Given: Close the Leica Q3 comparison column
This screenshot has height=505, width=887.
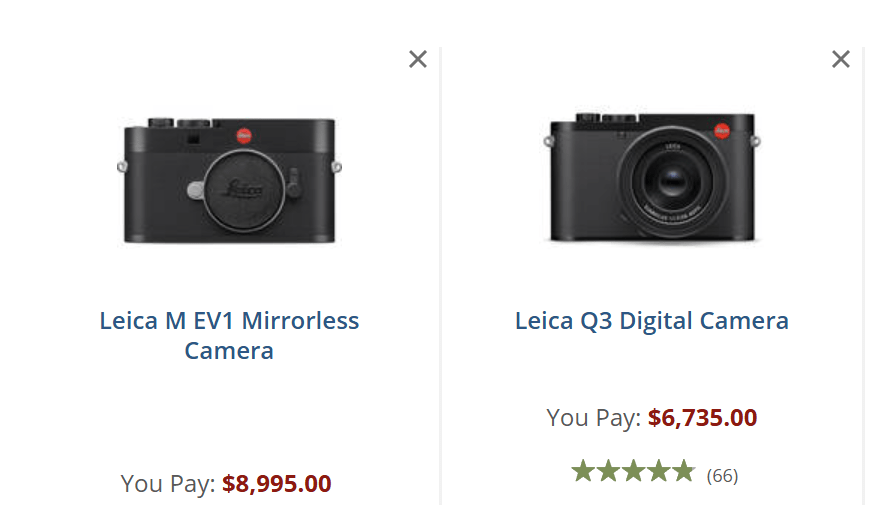Looking at the screenshot, I should [841, 59].
